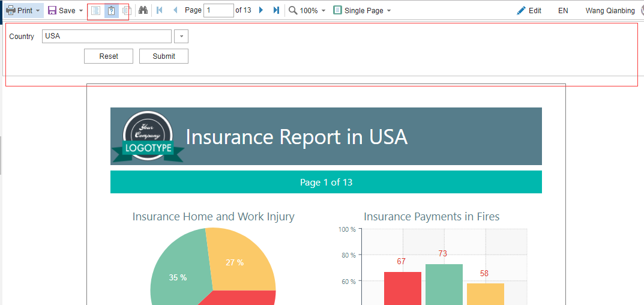Click the Edit pencil button
Screen dimensions: 644x305
[529, 11]
